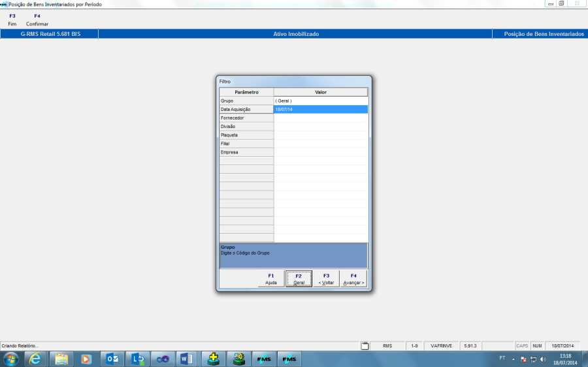
Task: Select the Divisão parameter row
Action: point(246,127)
